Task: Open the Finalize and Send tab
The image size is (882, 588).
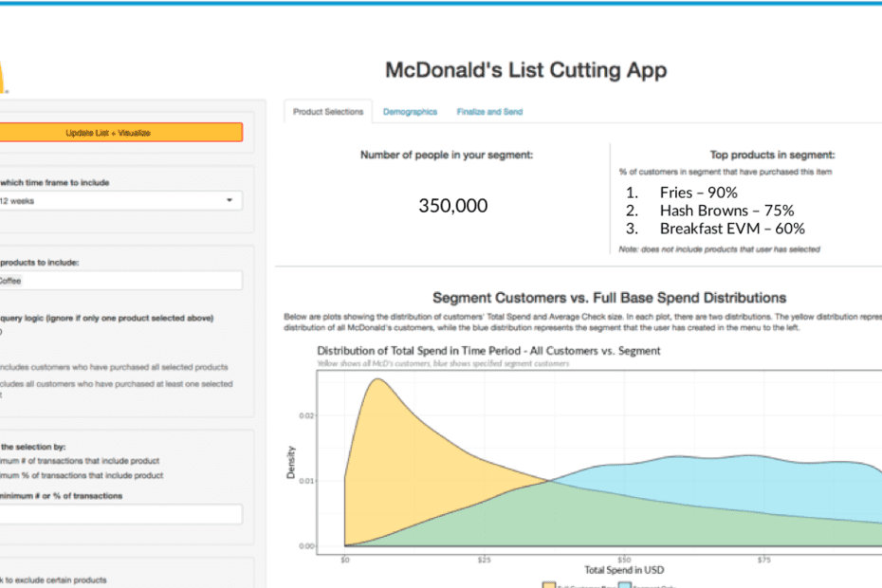Action: 489,112
